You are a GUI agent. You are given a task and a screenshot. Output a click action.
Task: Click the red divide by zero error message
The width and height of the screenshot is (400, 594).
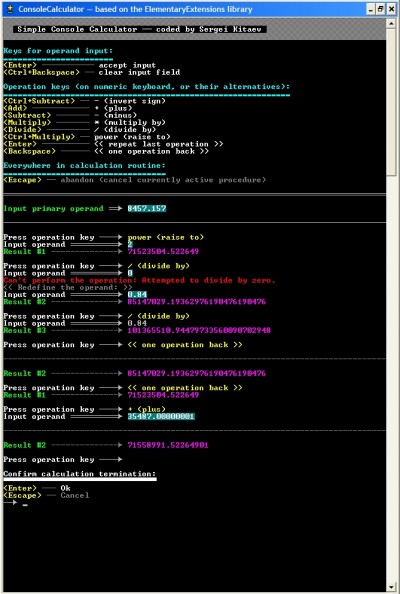(x=139, y=280)
